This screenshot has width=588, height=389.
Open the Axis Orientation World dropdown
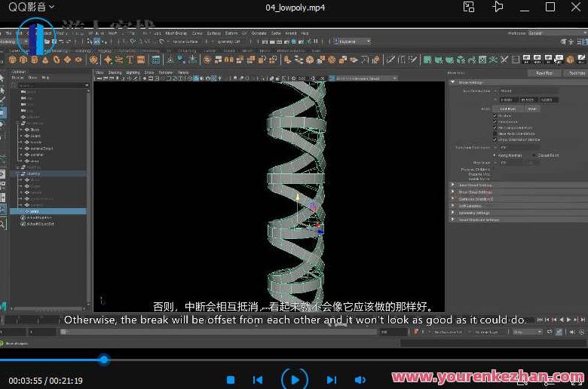(x=528, y=90)
